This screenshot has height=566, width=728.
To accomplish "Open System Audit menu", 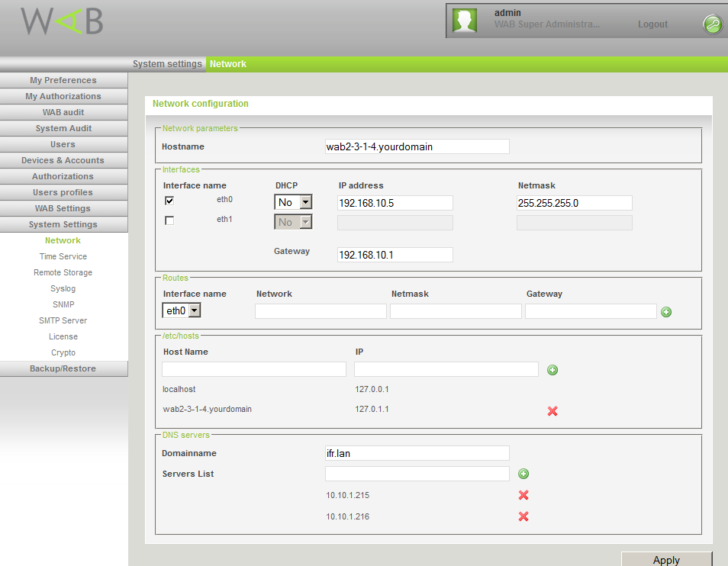I will [x=63, y=128].
